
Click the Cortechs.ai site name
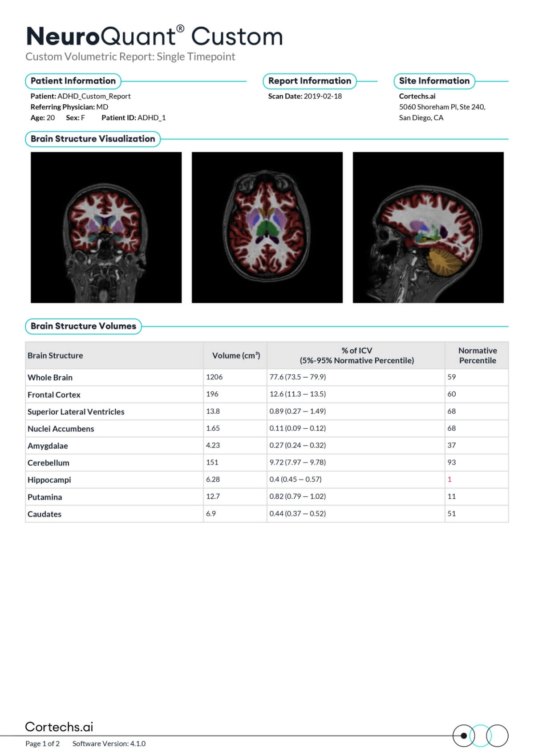pos(417,96)
